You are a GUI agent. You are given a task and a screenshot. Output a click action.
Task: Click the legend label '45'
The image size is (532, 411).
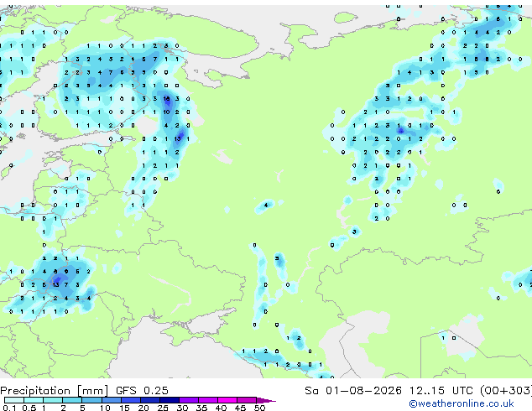coord(240,408)
